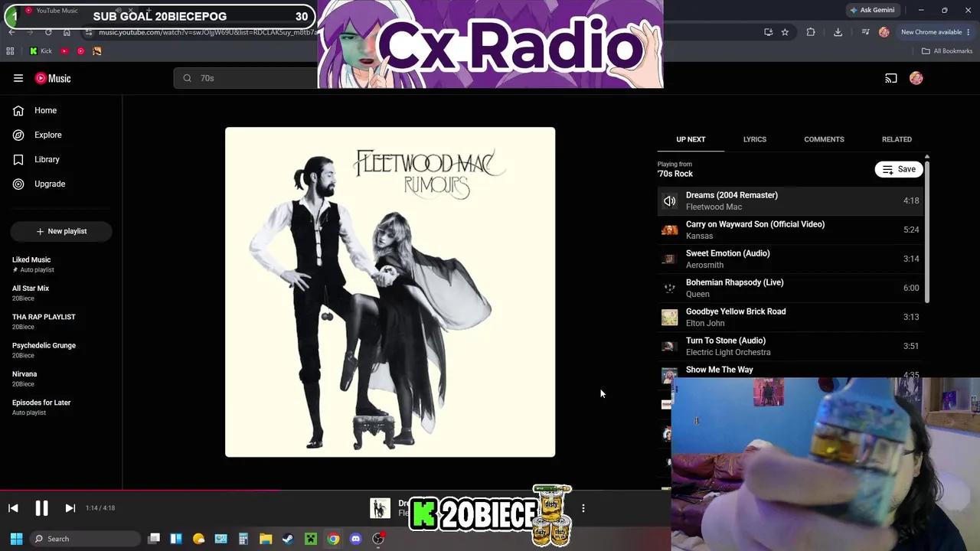Reload the page in Chrome
The height and width of the screenshot is (551, 980).
(48, 32)
